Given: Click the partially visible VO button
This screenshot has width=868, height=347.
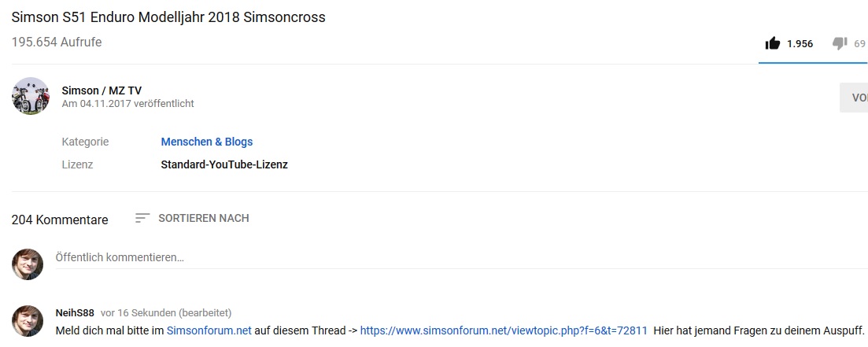Looking at the screenshot, I should click(x=856, y=98).
